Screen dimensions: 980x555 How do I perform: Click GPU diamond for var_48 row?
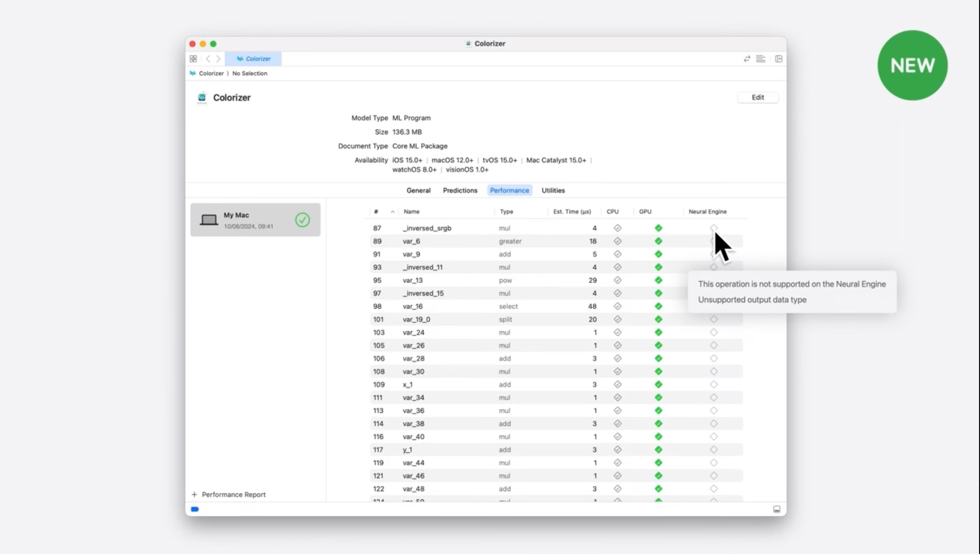pyautogui.click(x=658, y=489)
